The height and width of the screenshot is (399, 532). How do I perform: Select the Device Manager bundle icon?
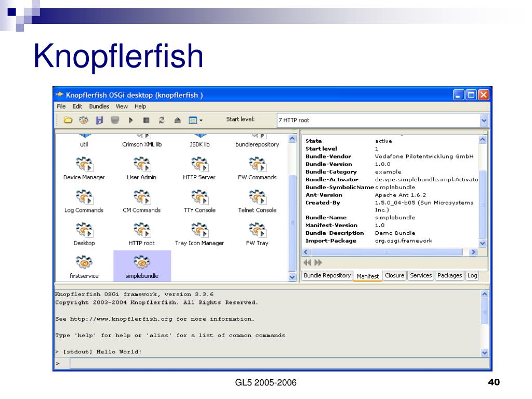point(84,164)
